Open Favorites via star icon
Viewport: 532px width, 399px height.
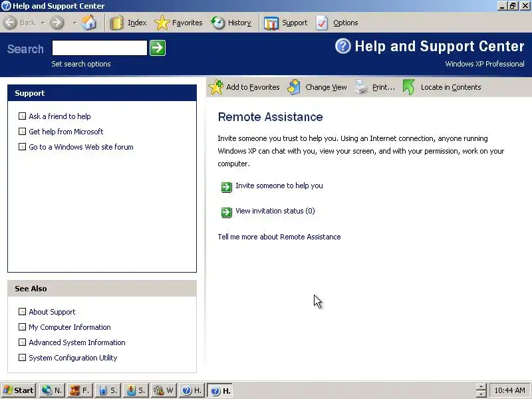[x=162, y=23]
